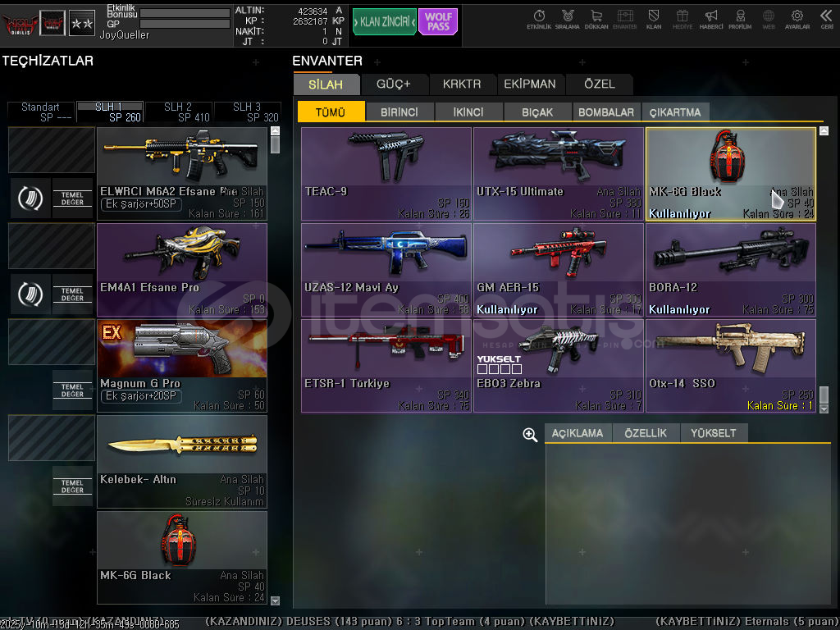Open the AYARLAR settings gear icon
The image size is (840, 630).
click(x=797, y=20)
